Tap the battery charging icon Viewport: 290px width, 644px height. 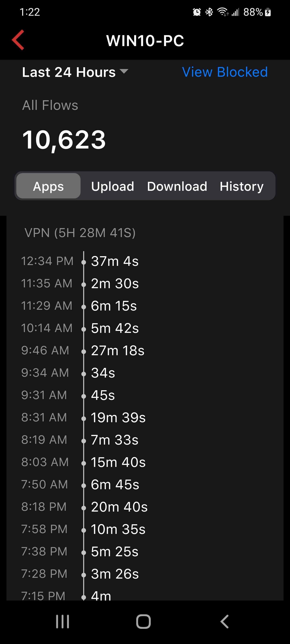click(268, 12)
